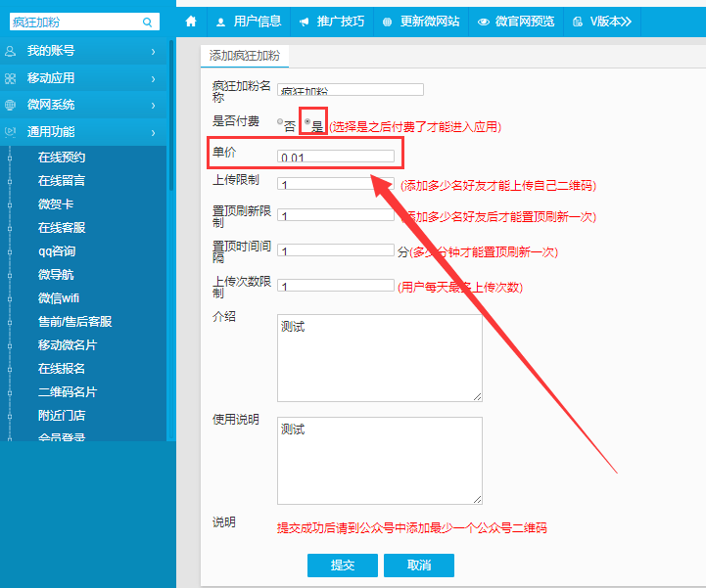Select the 添加疯狂加粉 tab
The height and width of the screenshot is (588, 706).
tap(245, 56)
